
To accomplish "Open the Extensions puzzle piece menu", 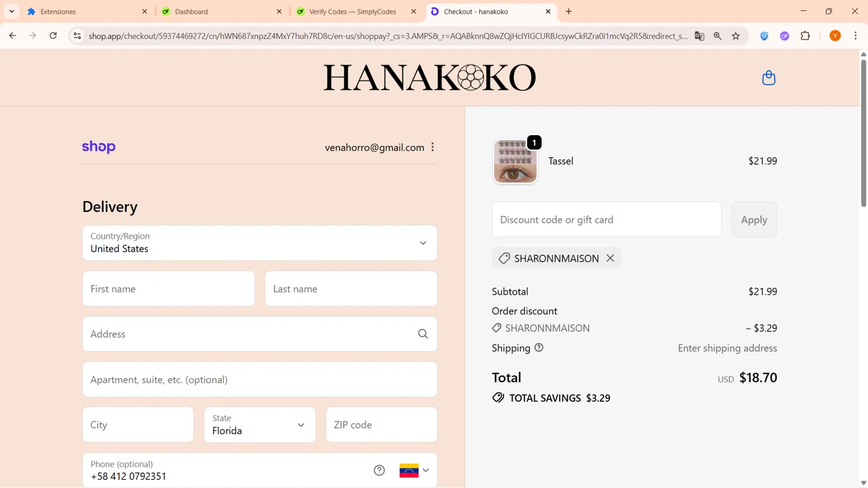I will (806, 36).
